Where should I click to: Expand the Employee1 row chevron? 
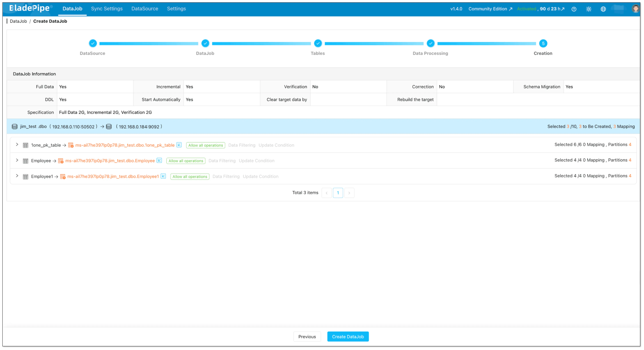pyautogui.click(x=17, y=176)
